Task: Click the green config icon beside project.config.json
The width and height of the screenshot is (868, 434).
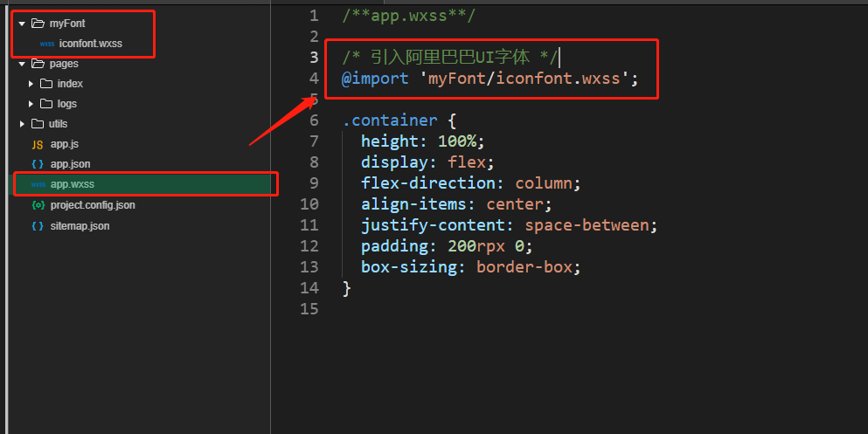Action: [38, 205]
